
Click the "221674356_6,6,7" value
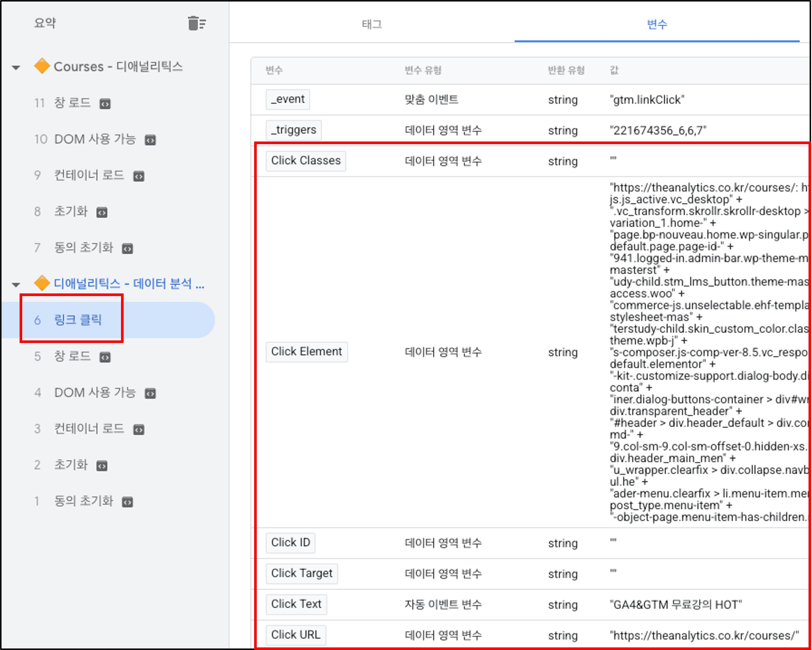(x=658, y=131)
